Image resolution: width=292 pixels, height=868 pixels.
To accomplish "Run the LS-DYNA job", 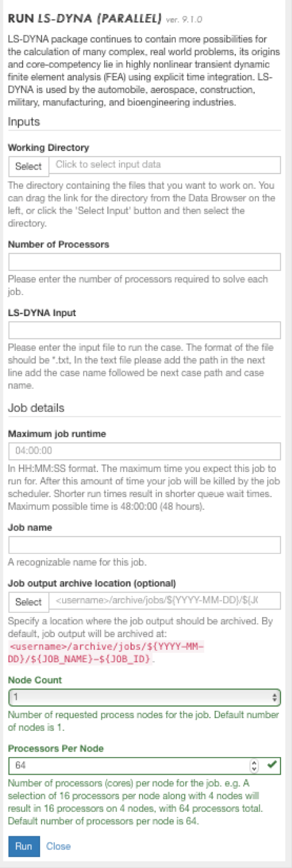I will [x=24, y=846].
